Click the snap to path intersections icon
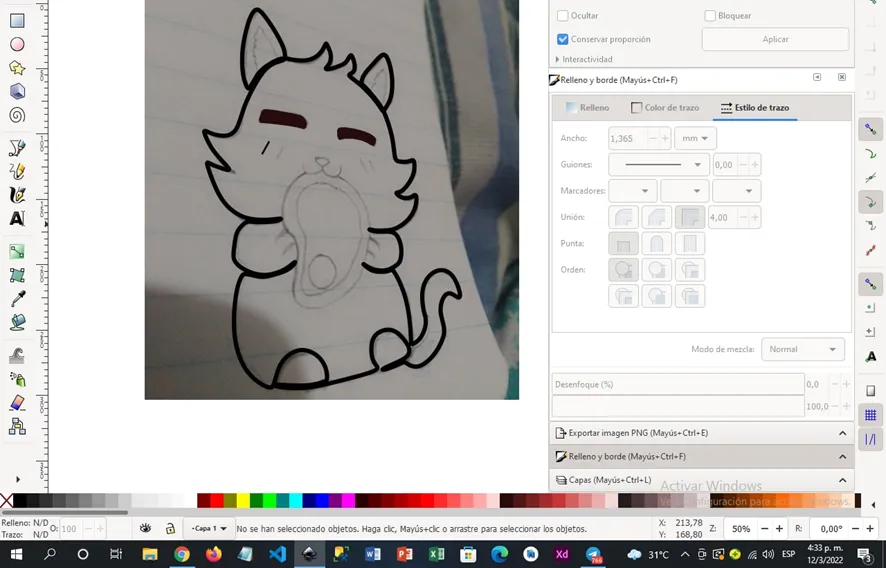The height and width of the screenshot is (568, 886). click(x=871, y=178)
